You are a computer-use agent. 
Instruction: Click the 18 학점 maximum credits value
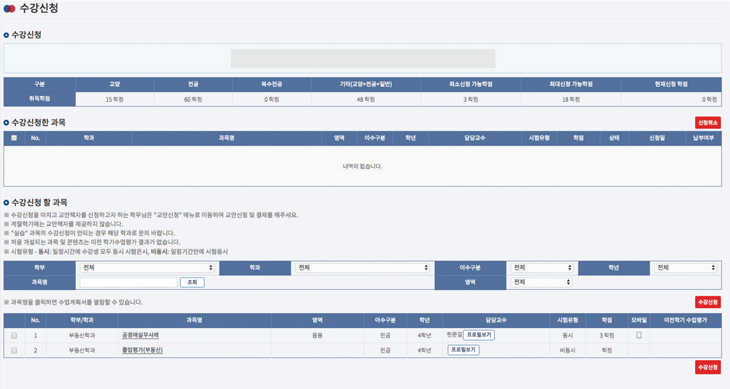click(571, 100)
